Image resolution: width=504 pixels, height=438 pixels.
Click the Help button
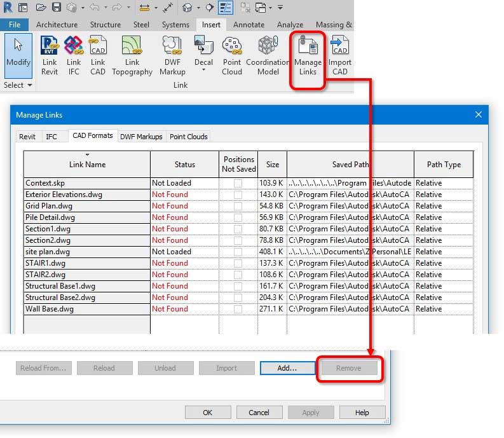click(362, 413)
